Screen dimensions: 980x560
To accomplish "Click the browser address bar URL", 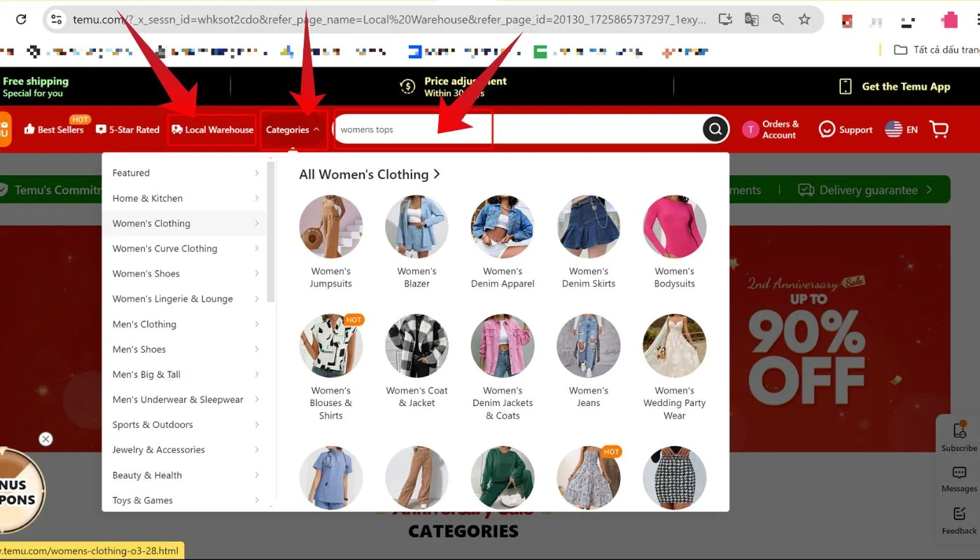I will (x=390, y=20).
